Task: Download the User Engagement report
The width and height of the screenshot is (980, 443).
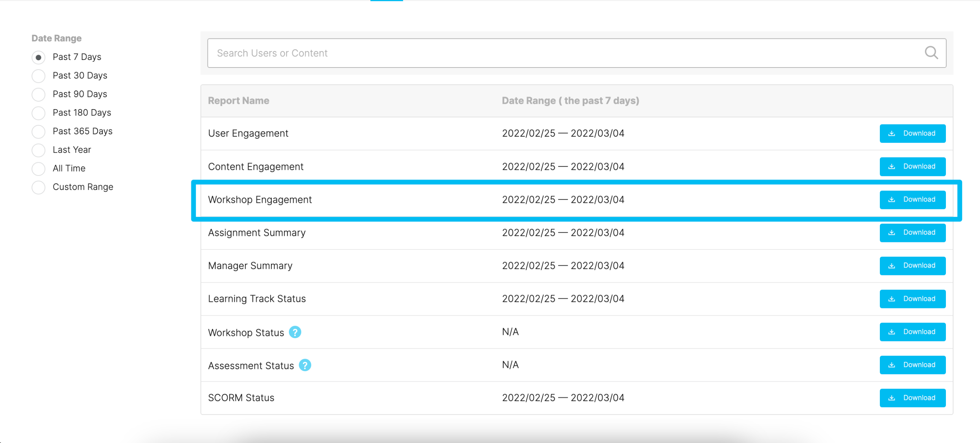Action: (912, 133)
